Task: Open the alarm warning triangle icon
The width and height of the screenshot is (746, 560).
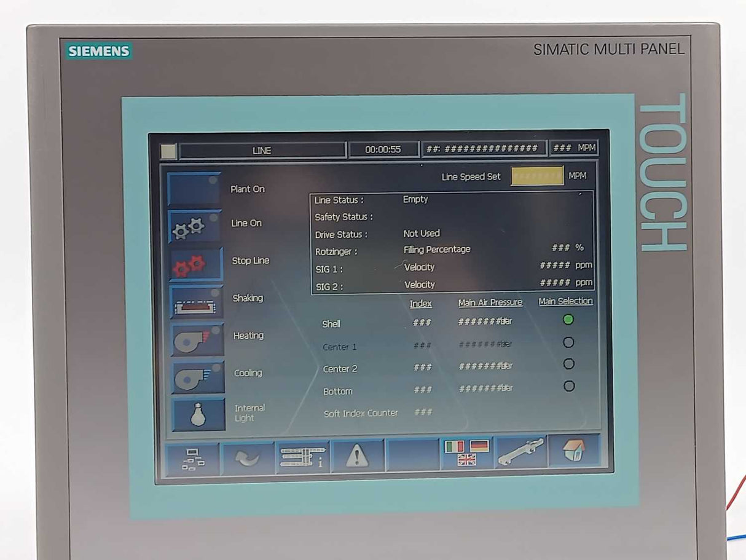Action: point(358,455)
